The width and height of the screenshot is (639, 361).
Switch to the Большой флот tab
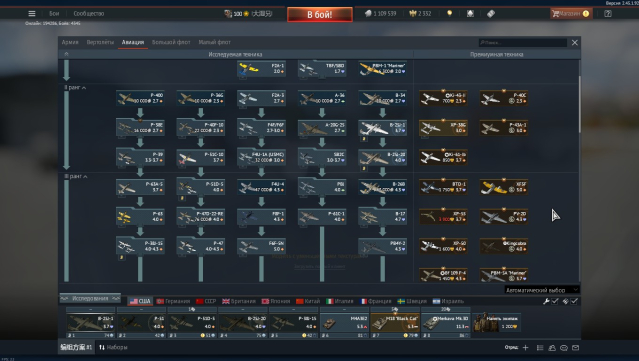[x=171, y=42]
